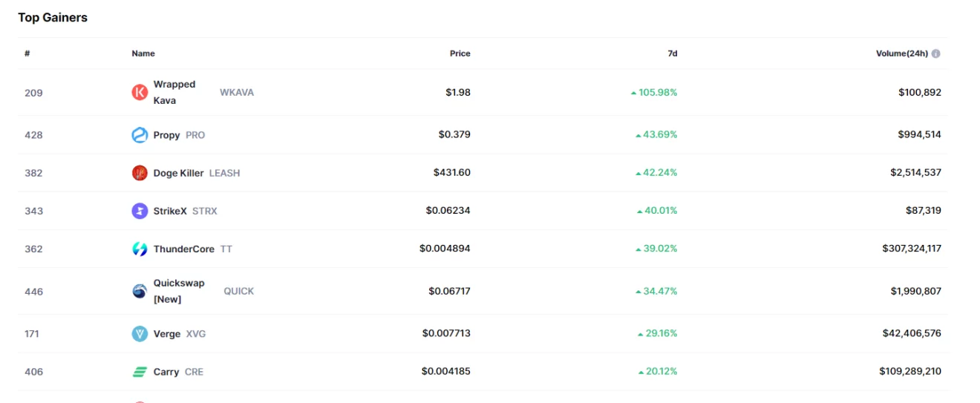Click the Quickswap coin logo
The height and width of the screenshot is (403, 980).
tap(140, 291)
